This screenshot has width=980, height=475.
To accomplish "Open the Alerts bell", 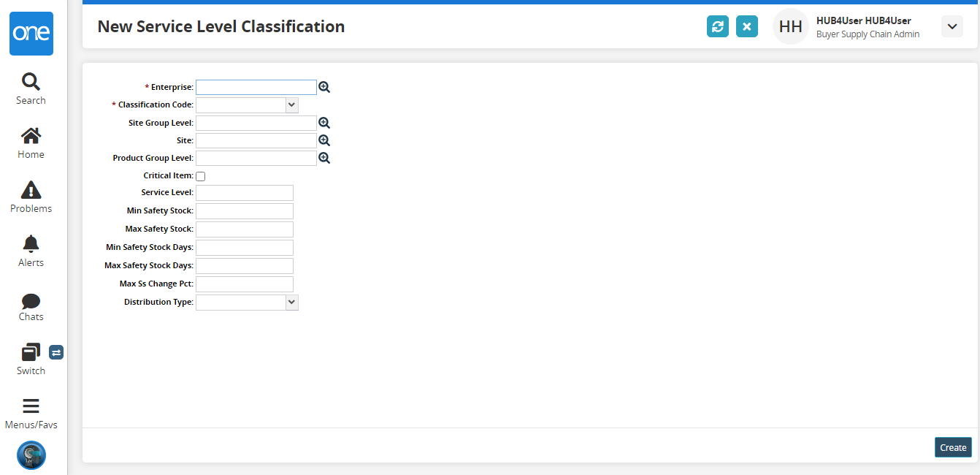I will point(31,251).
